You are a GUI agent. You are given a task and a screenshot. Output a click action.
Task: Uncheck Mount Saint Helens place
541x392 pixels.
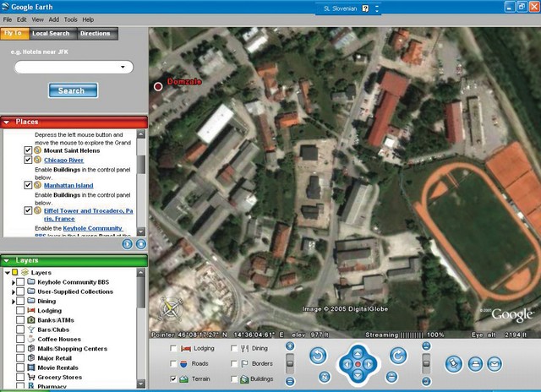tap(28, 150)
